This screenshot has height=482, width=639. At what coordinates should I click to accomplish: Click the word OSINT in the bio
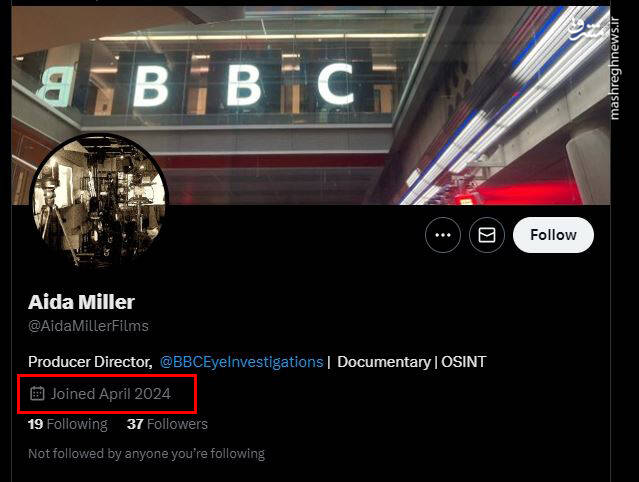coord(463,361)
